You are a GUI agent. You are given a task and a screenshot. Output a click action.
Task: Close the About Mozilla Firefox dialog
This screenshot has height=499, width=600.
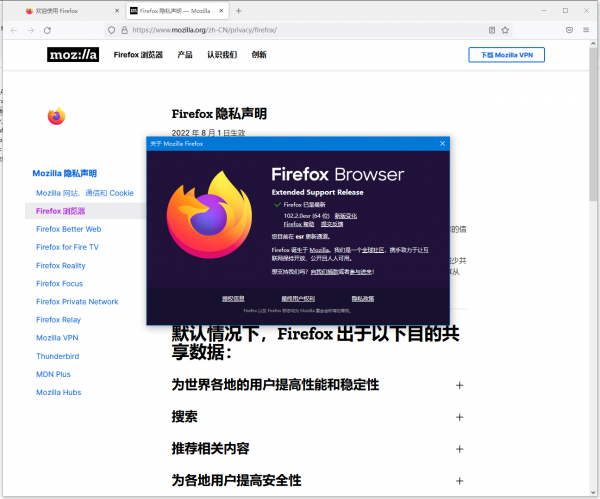tap(442, 144)
